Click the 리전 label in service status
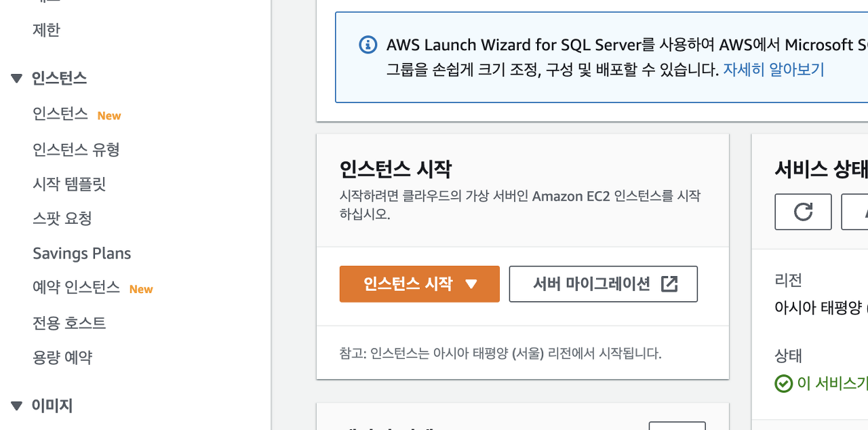Viewport: 868px width, 430px height. click(788, 279)
